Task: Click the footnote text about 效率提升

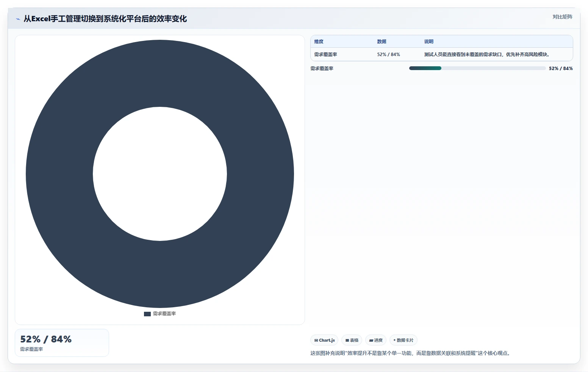Action: tap(411, 353)
